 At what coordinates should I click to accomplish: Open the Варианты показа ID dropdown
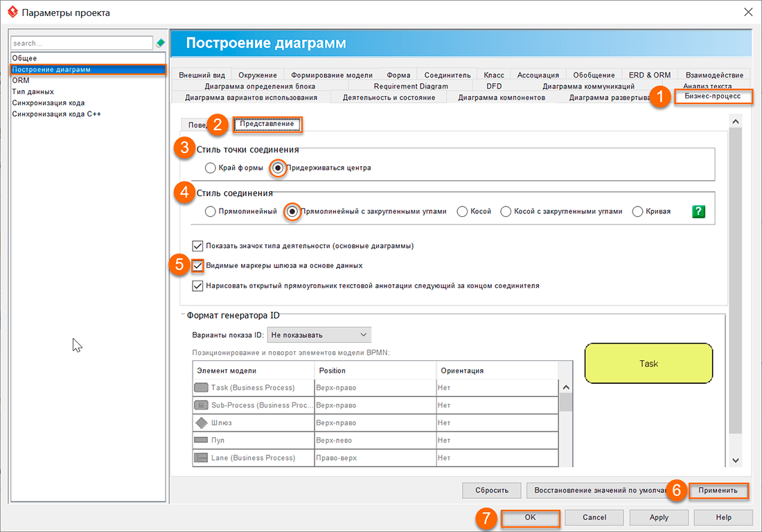click(319, 335)
